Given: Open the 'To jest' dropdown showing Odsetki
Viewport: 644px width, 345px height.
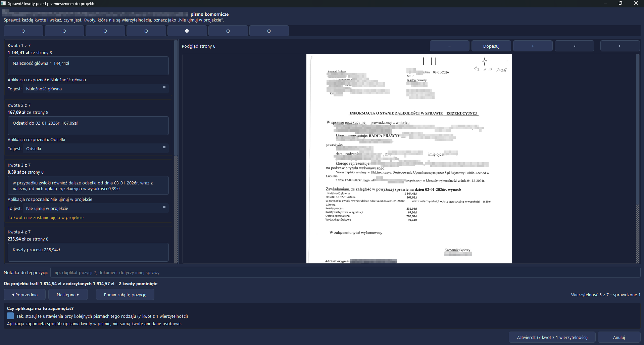Looking at the screenshot, I should coord(96,148).
